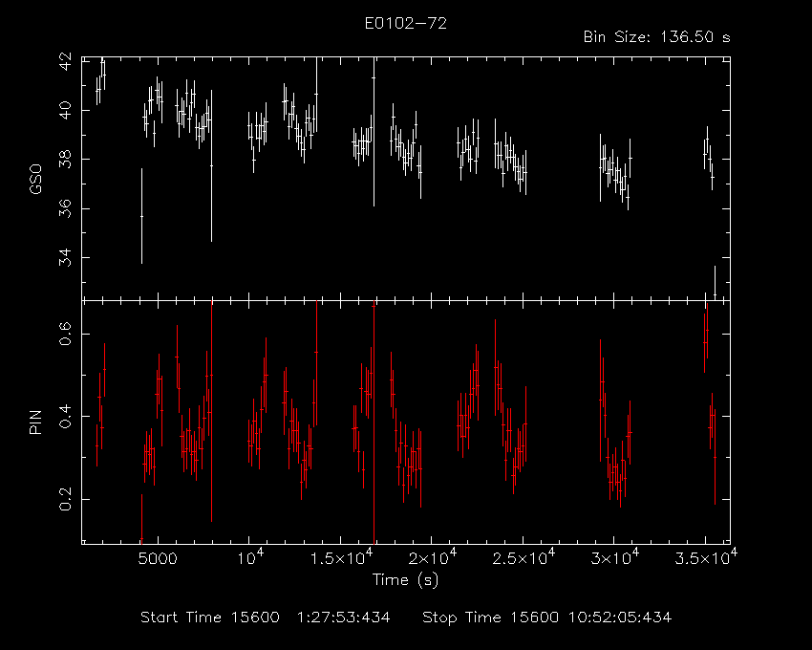The width and height of the screenshot is (812, 650).
Task: Click the 36 tick label on GSO axis
Action: pyautogui.click(x=66, y=208)
